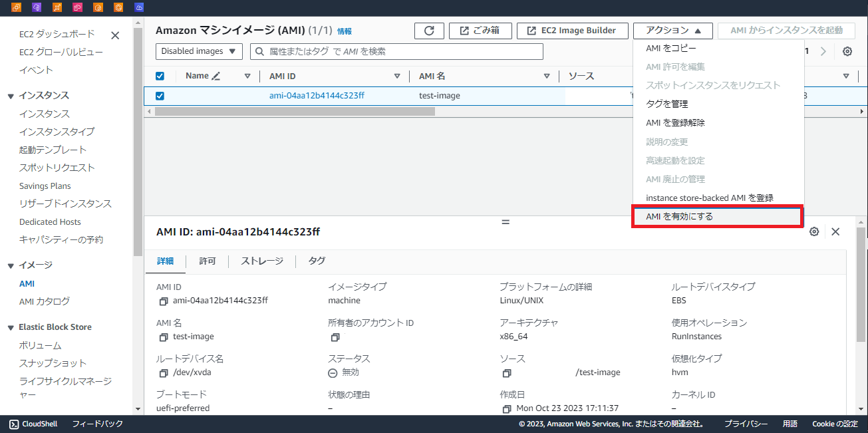Open フィードバック in the footer
Viewport: 868px width, 433px height.
click(x=97, y=424)
